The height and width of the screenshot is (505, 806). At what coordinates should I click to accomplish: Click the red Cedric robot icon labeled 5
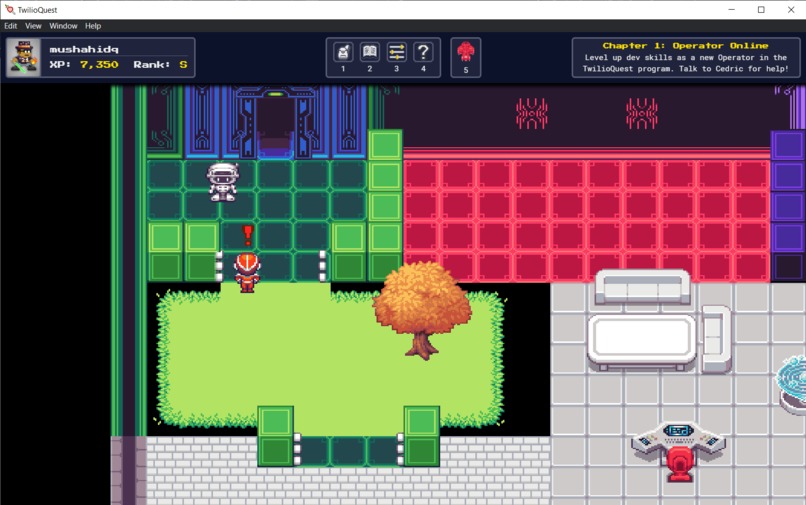(466, 52)
